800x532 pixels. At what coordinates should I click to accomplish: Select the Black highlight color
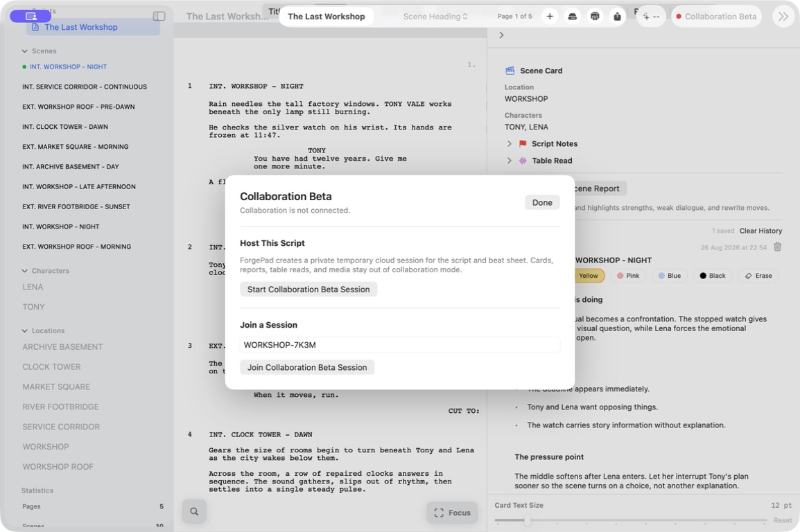(712, 276)
